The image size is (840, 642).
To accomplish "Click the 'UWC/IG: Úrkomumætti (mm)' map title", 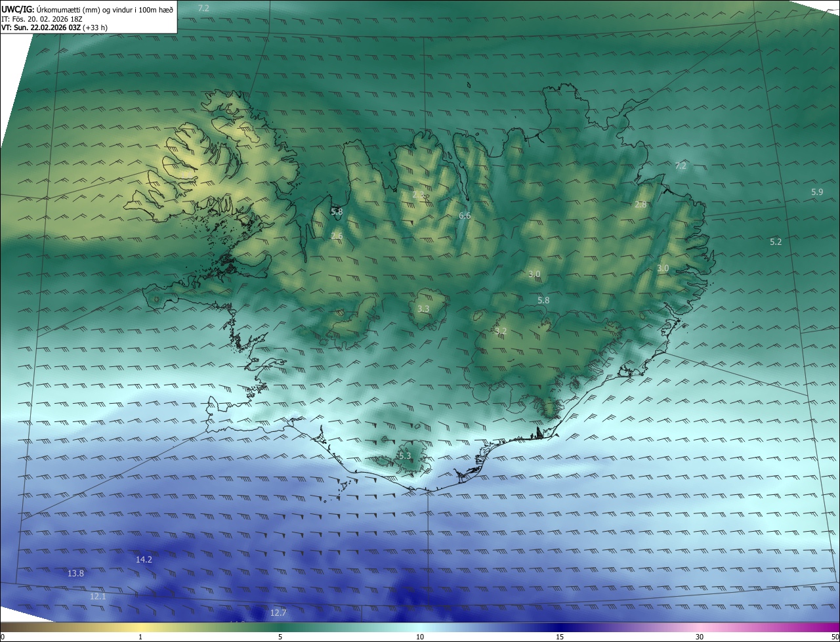I will [x=88, y=9].
